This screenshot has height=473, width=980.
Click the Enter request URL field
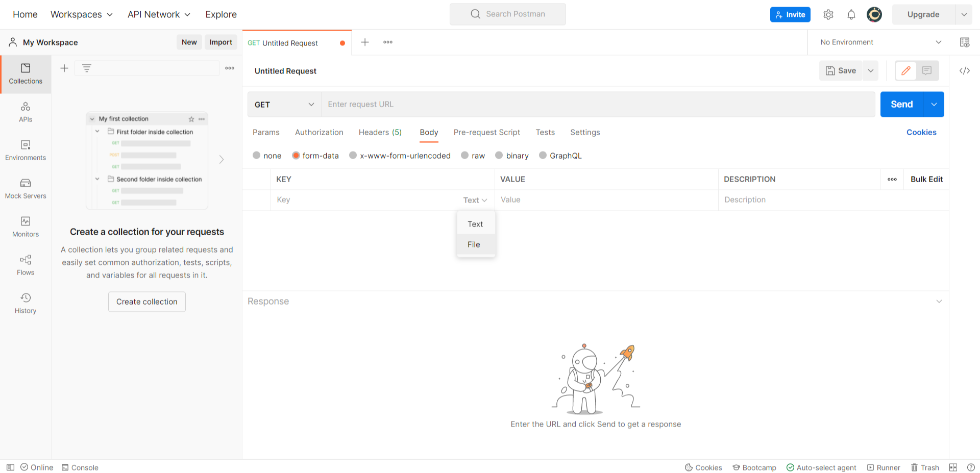click(598, 105)
